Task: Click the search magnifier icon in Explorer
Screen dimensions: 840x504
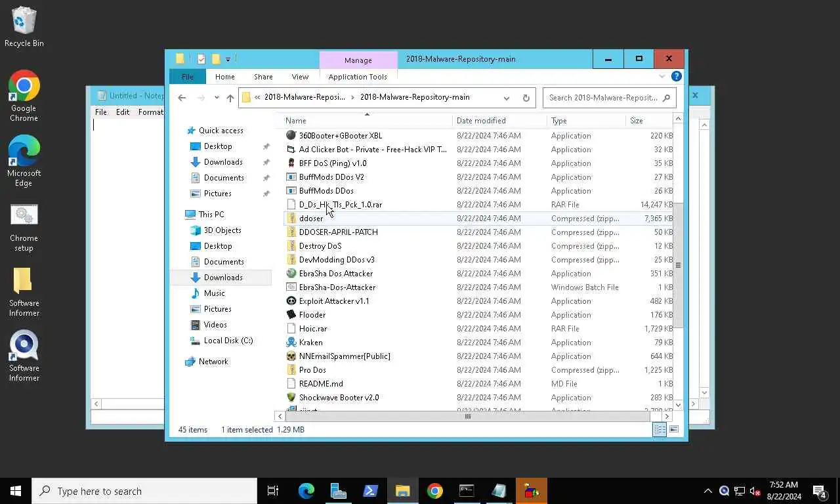Action: (x=666, y=98)
